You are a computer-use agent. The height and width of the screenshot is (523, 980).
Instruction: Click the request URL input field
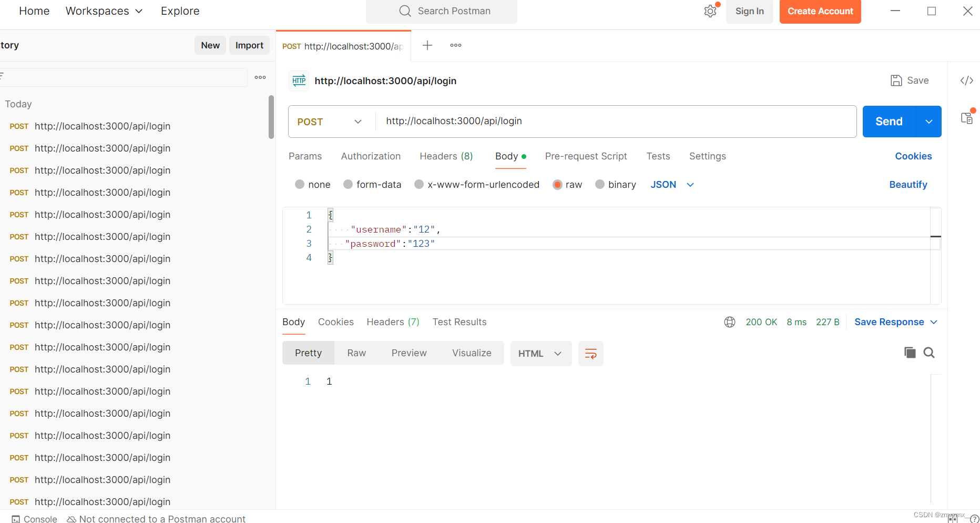[x=616, y=122]
